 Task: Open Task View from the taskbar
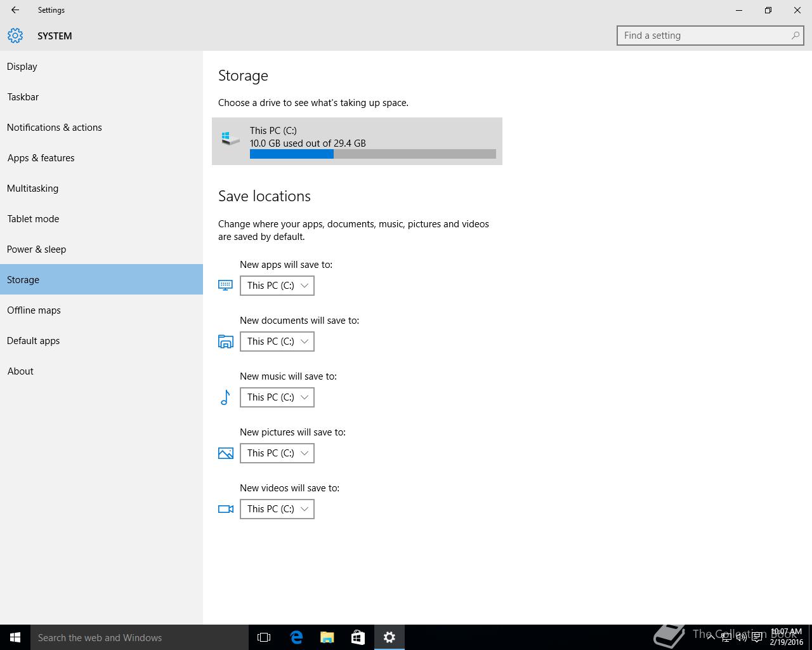pos(264,637)
